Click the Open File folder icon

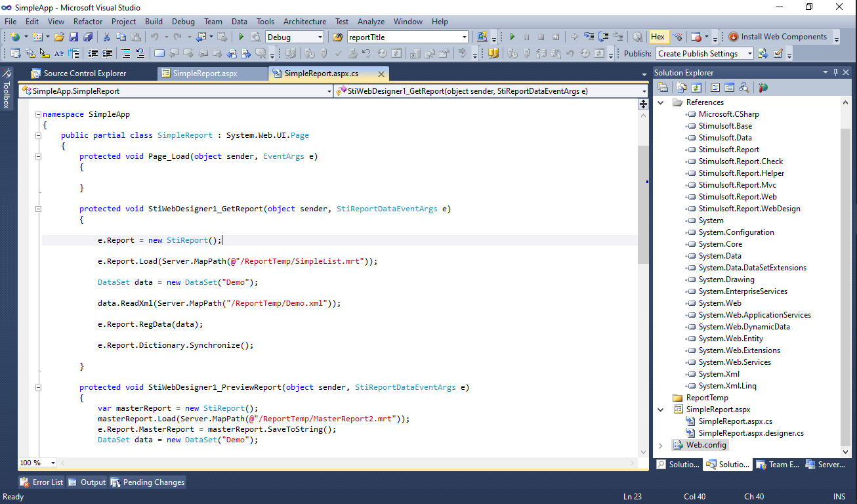coord(59,37)
